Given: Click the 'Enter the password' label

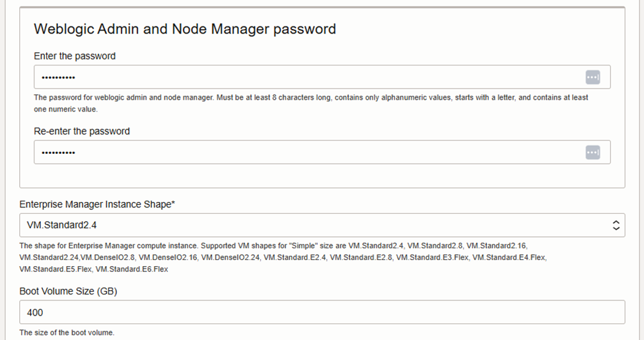Looking at the screenshot, I should [x=75, y=56].
